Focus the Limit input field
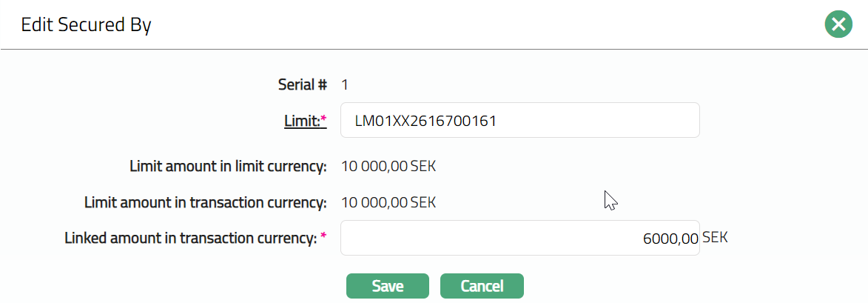 (x=519, y=120)
